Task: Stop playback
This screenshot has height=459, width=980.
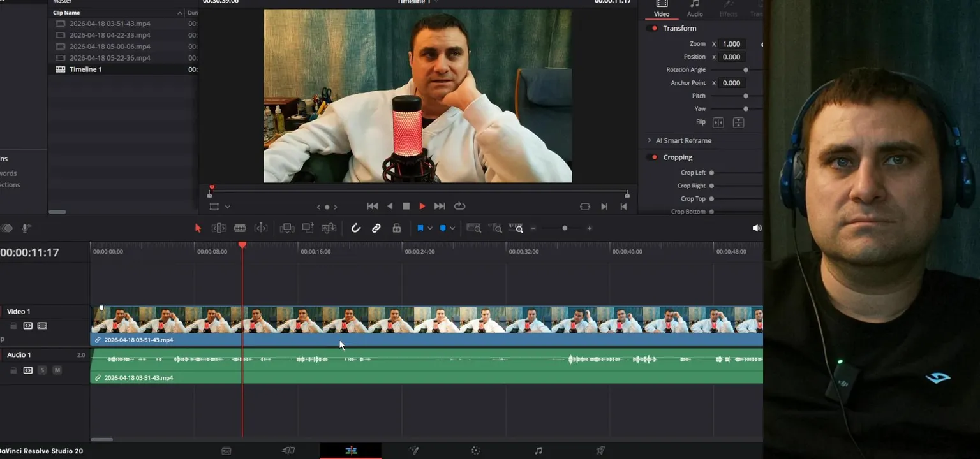Action: coord(406,206)
